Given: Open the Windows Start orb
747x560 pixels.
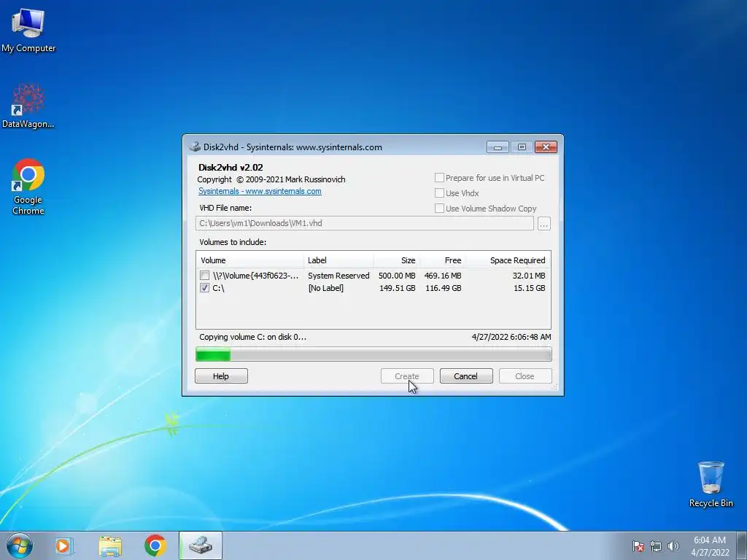Looking at the screenshot, I should (x=19, y=545).
